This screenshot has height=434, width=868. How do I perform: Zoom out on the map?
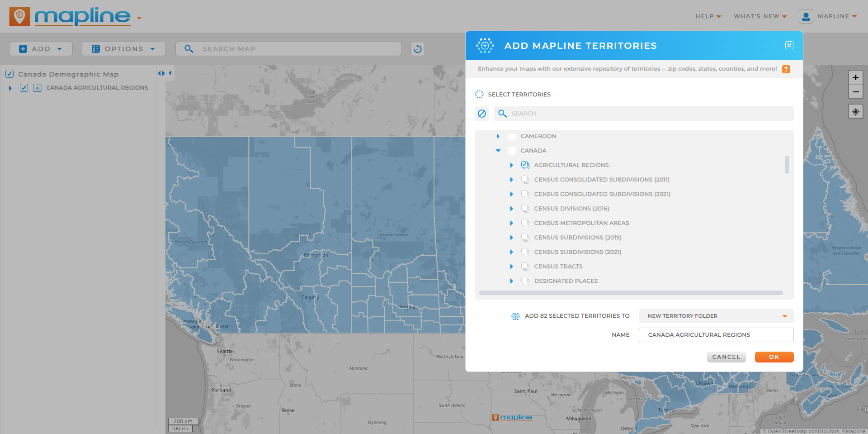(855, 92)
